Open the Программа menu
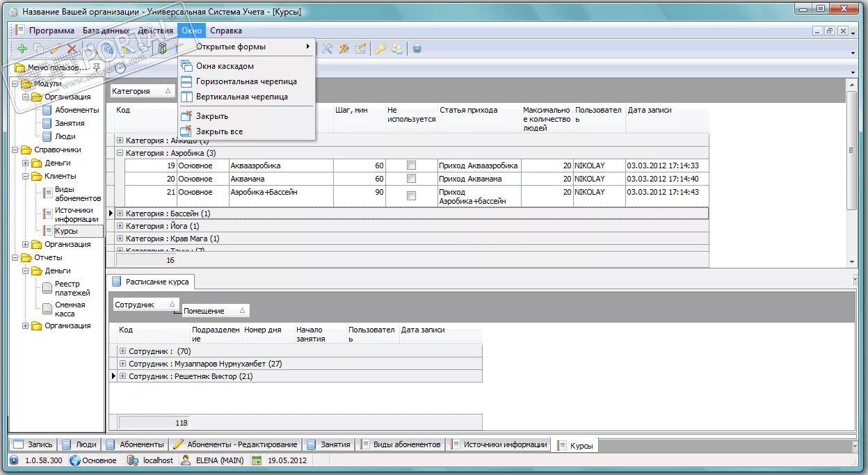Image resolution: width=868 pixels, height=475 pixels. click(51, 31)
